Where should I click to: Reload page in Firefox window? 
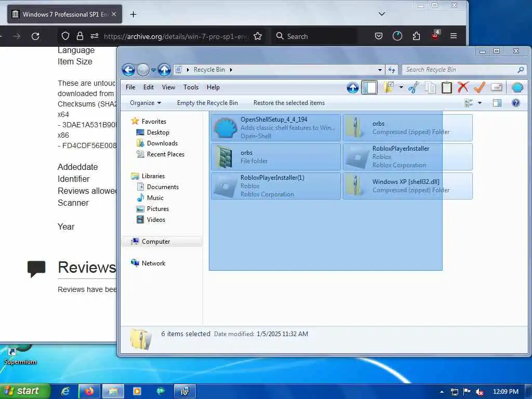[35, 36]
